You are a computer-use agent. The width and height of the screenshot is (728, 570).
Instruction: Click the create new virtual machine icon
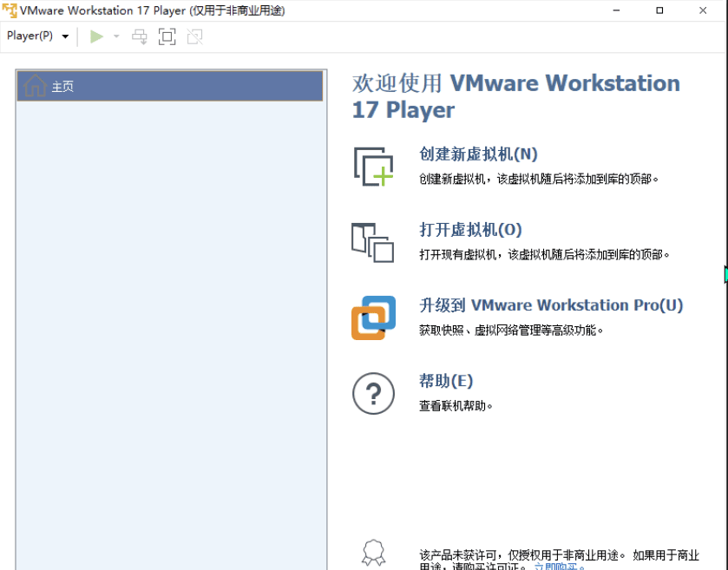coord(373,165)
